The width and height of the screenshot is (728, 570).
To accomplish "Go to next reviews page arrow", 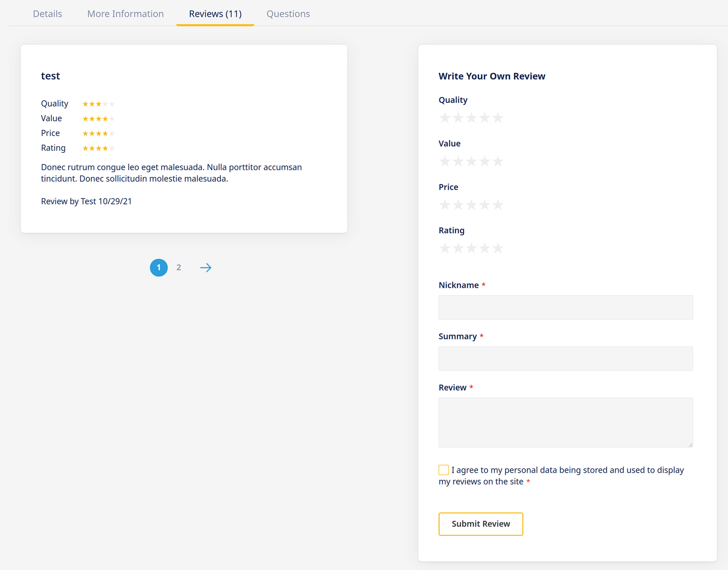I will click(x=206, y=267).
